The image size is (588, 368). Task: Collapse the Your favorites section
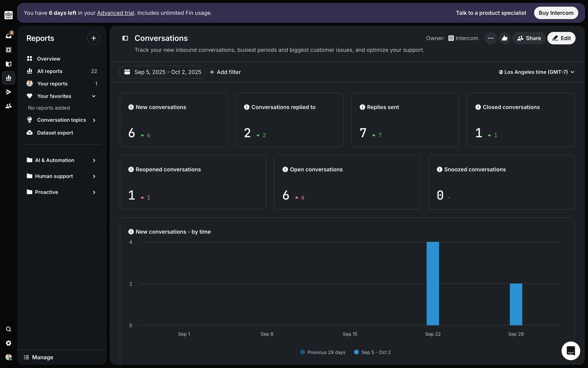pyautogui.click(x=94, y=96)
